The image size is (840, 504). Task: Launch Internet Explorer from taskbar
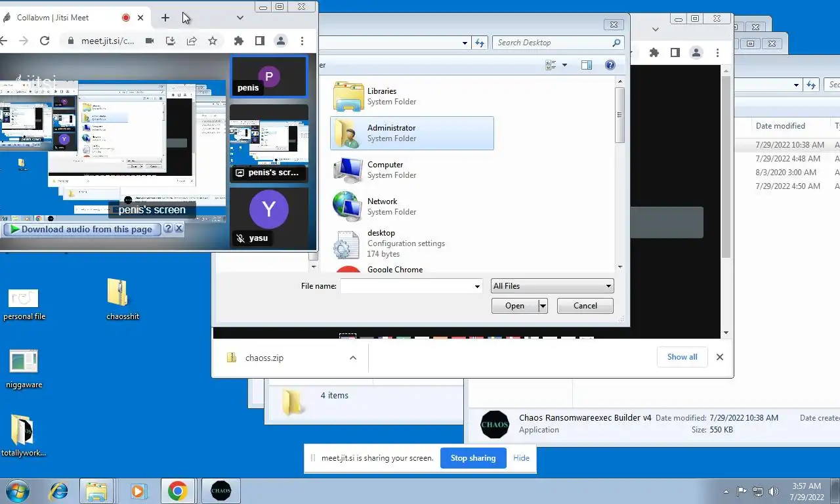[59, 491]
